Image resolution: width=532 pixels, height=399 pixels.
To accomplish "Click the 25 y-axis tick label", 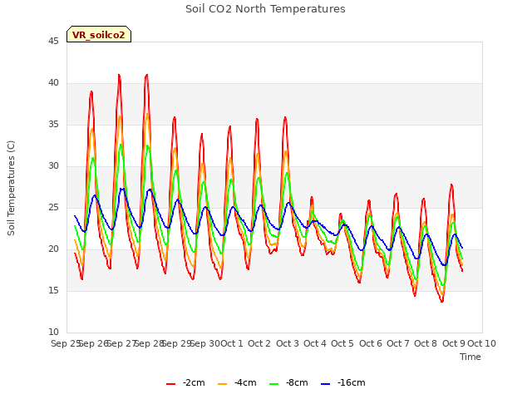I will (x=53, y=207).
